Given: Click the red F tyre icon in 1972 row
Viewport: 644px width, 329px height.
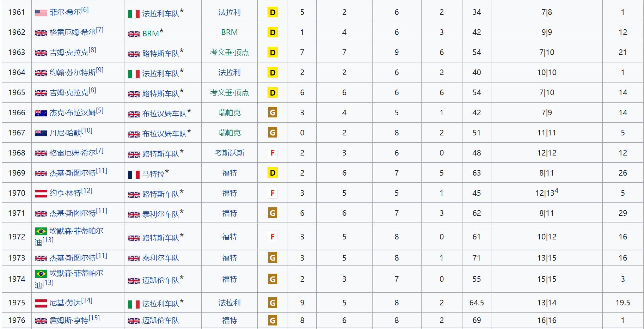Looking at the screenshot, I should 272,237.
